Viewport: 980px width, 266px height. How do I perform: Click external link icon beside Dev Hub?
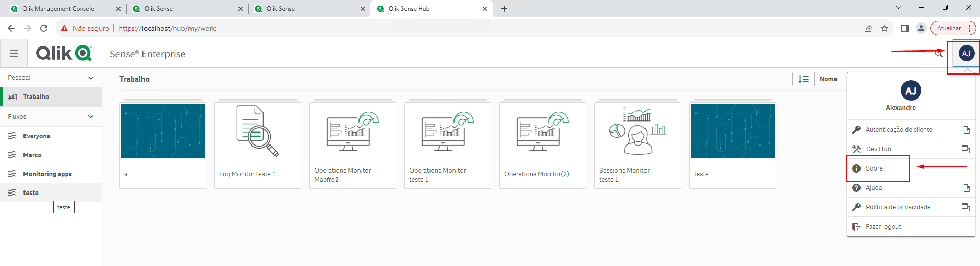click(966, 149)
